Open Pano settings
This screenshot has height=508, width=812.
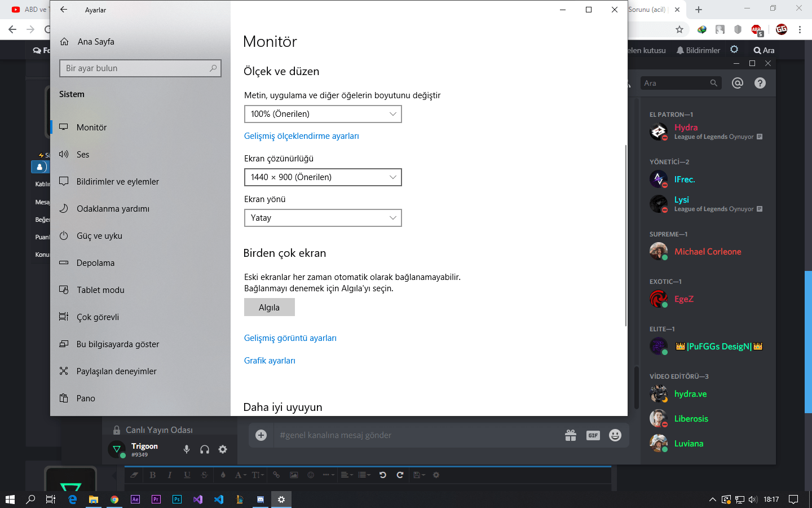pyautogui.click(x=140, y=398)
